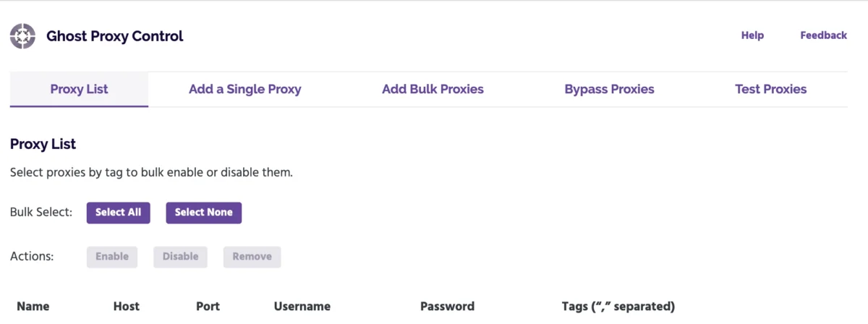Go to the Add Bulk Proxies tab
This screenshot has width=868, height=324.
pos(433,90)
